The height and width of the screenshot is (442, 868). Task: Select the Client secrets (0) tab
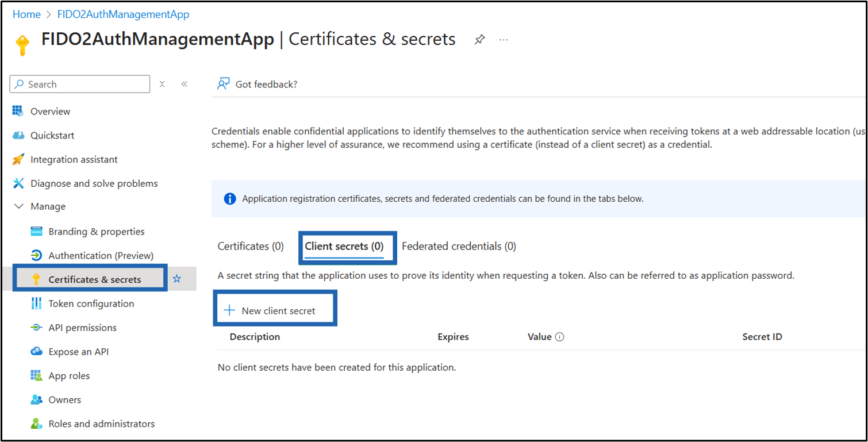coord(344,246)
